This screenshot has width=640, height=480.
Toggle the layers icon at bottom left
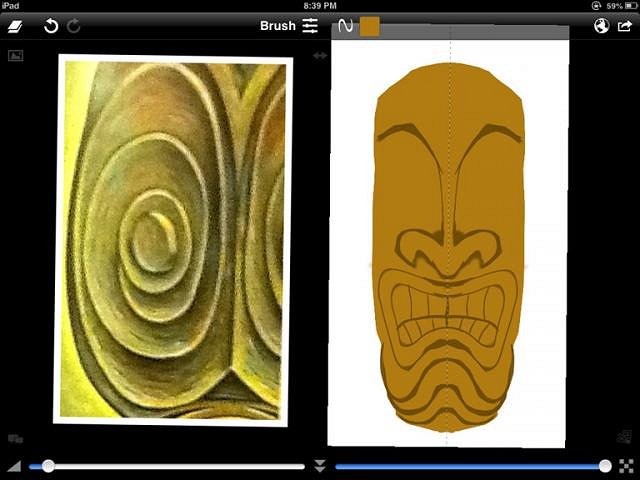point(15,438)
